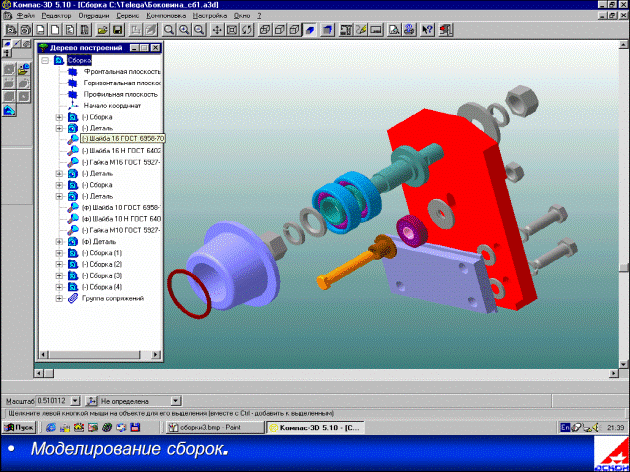Toggle thin hidden lines display mode

point(295,30)
